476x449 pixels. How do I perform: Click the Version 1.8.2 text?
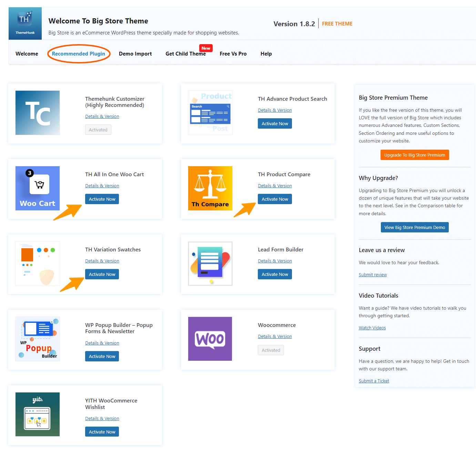click(x=294, y=24)
